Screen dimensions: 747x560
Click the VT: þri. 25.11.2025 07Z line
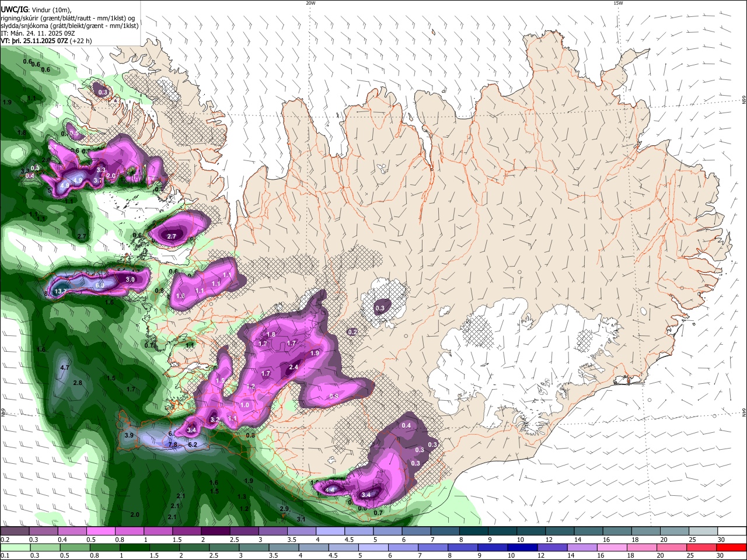(x=46, y=41)
